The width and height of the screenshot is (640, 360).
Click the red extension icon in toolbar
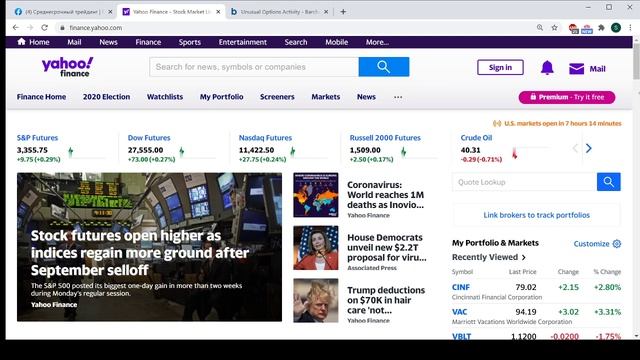[x=573, y=28]
